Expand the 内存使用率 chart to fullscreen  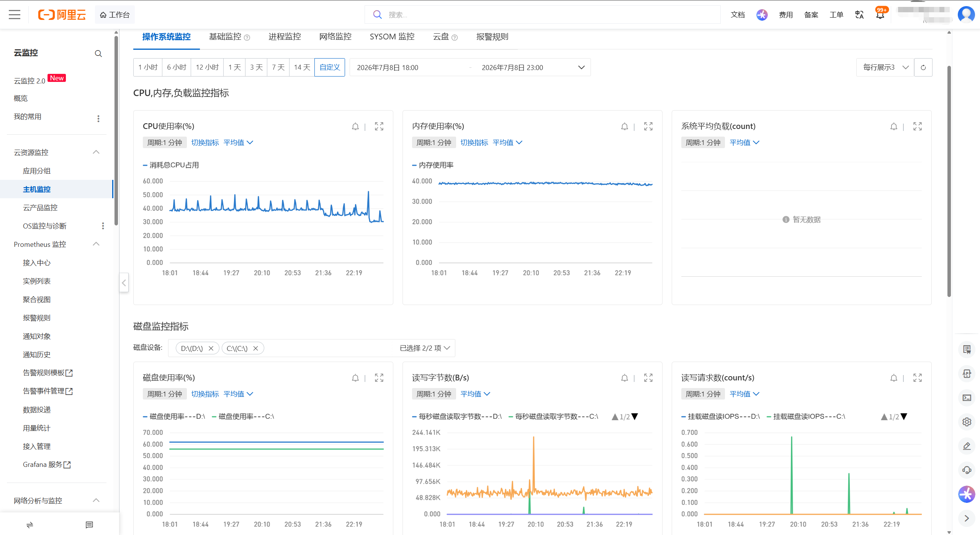648,126
